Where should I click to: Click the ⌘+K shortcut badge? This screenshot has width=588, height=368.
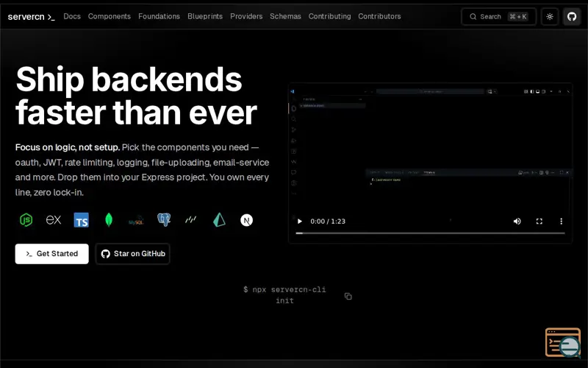click(518, 16)
